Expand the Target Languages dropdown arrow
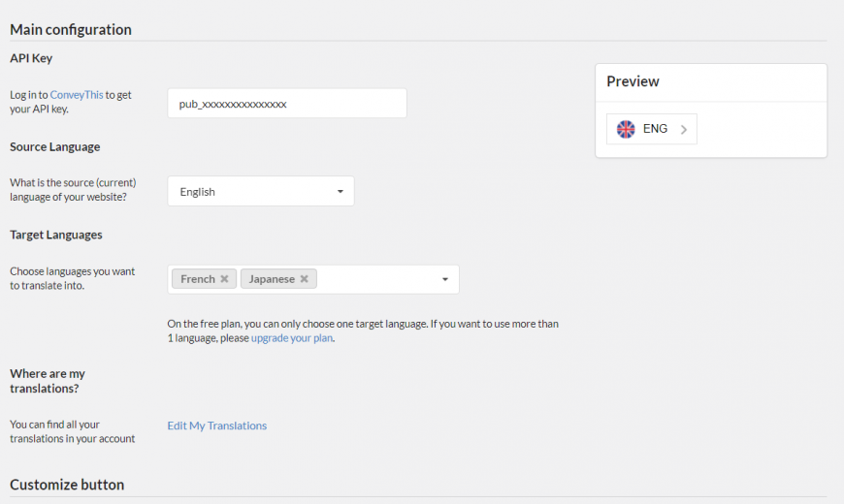This screenshot has width=844, height=504. pyautogui.click(x=445, y=279)
